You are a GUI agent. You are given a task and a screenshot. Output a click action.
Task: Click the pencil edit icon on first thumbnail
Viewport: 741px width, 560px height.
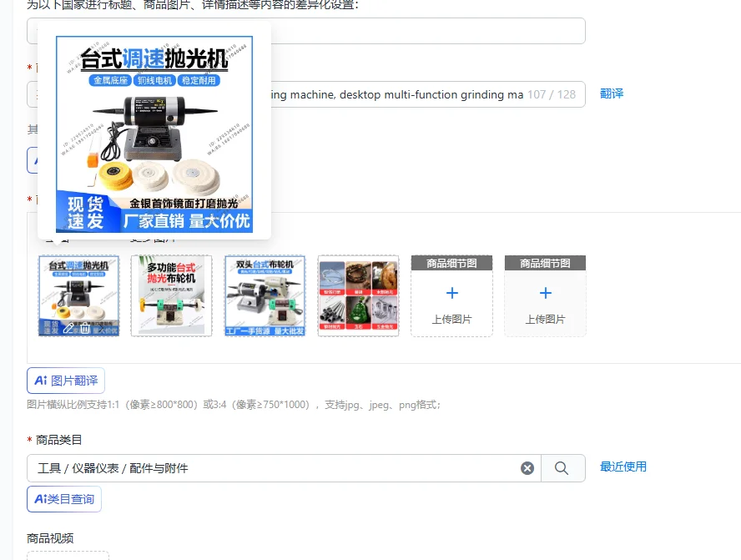[x=68, y=328]
